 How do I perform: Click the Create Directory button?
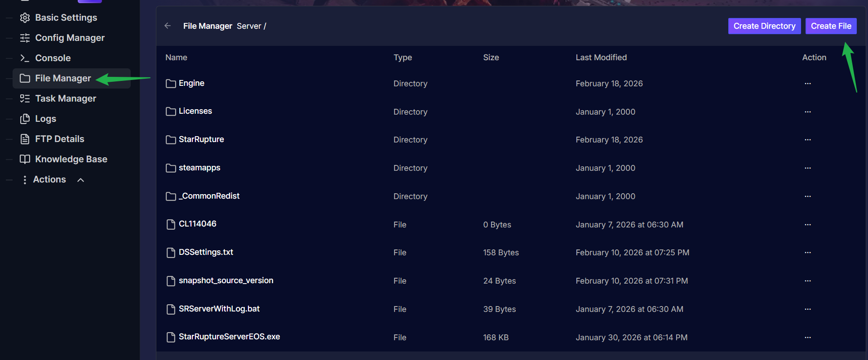coord(764,26)
